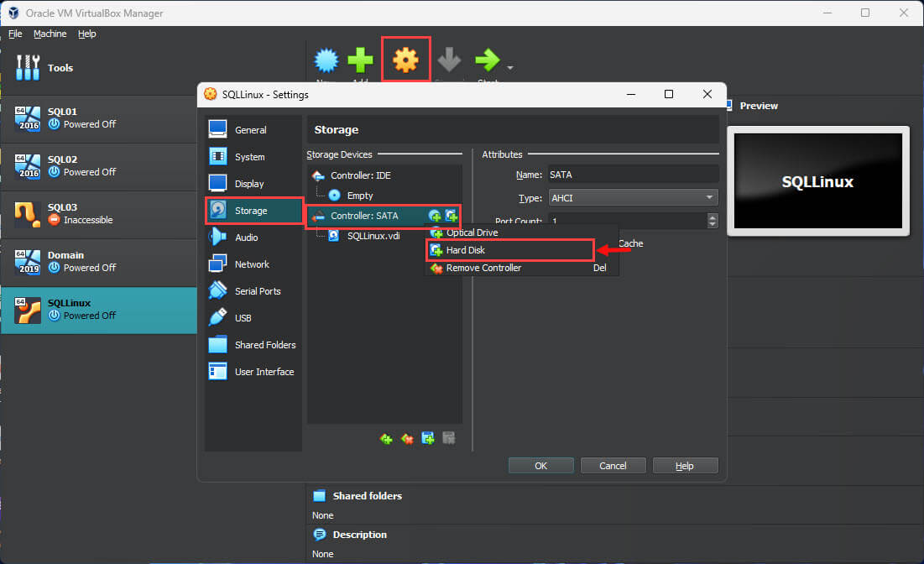This screenshot has width=924, height=564.
Task: Open the File menu
Action: 15,34
